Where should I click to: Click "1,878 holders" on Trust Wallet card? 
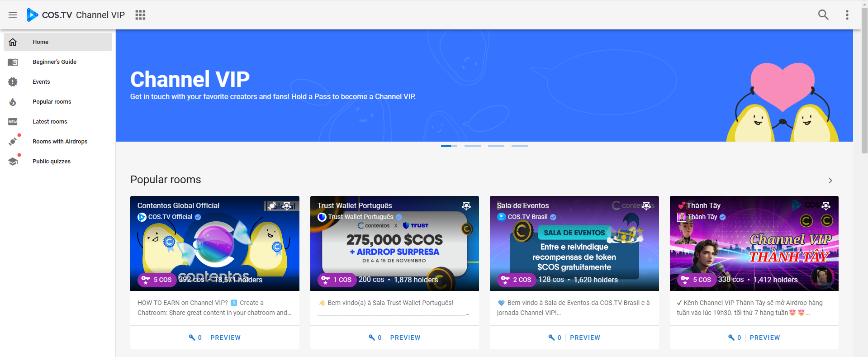coord(416,280)
